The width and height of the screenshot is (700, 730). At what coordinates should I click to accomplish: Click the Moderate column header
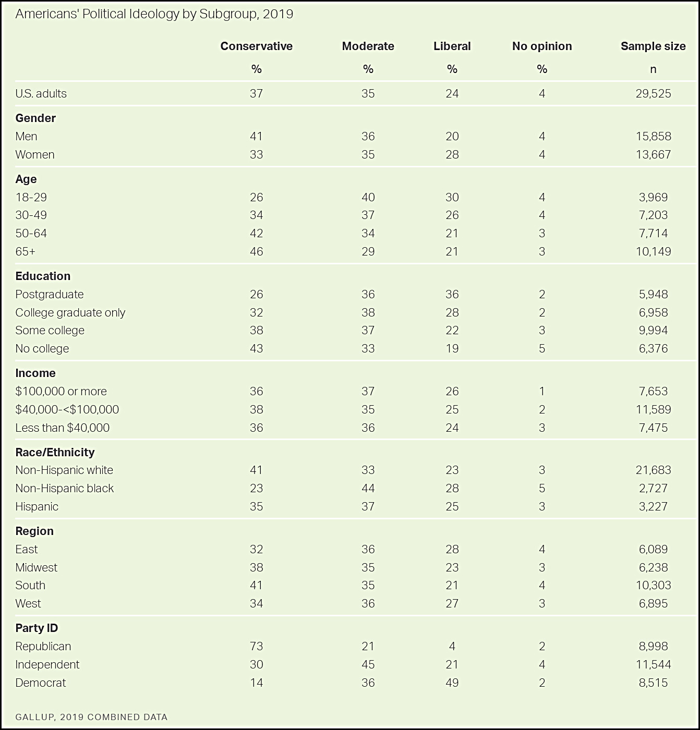point(368,46)
